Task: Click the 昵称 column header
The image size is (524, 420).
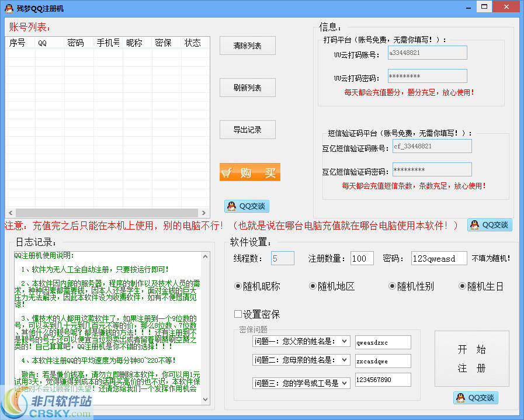Action: [x=137, y=43]
